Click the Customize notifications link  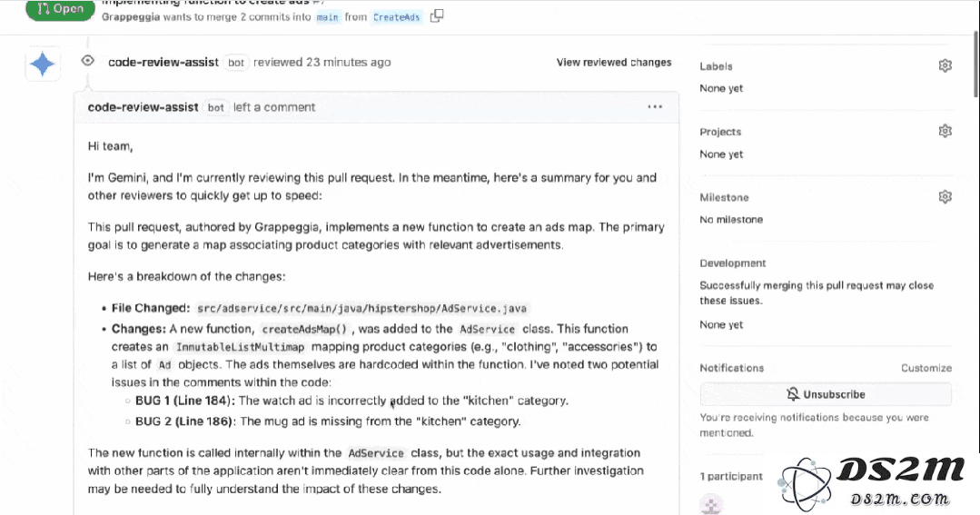tap(926, 368)
